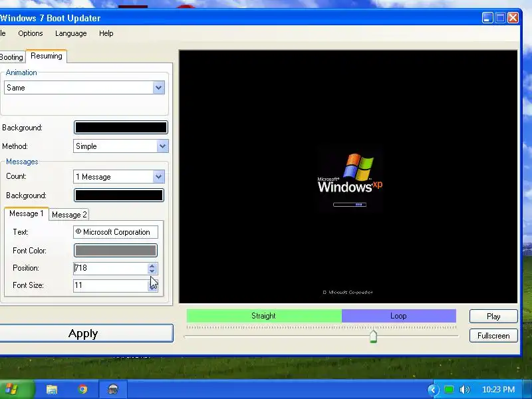
Task: Click the Position value field
Action: click(x=110, y=268)
